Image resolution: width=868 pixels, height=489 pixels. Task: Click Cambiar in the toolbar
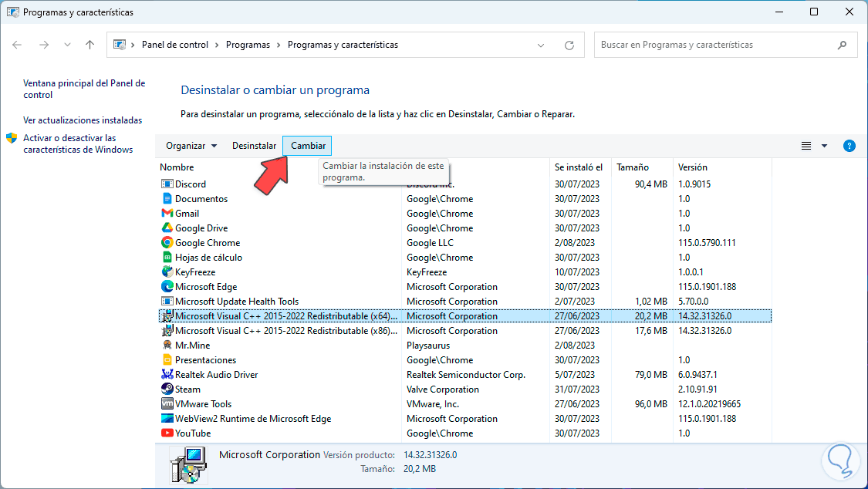point(308,146)
